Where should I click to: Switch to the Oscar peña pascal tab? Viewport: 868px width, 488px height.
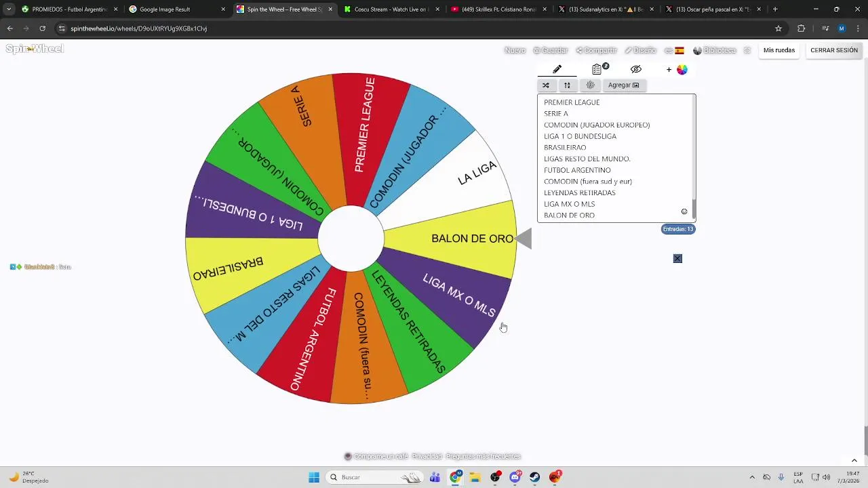pyautogui.click(x=713, y=9)
